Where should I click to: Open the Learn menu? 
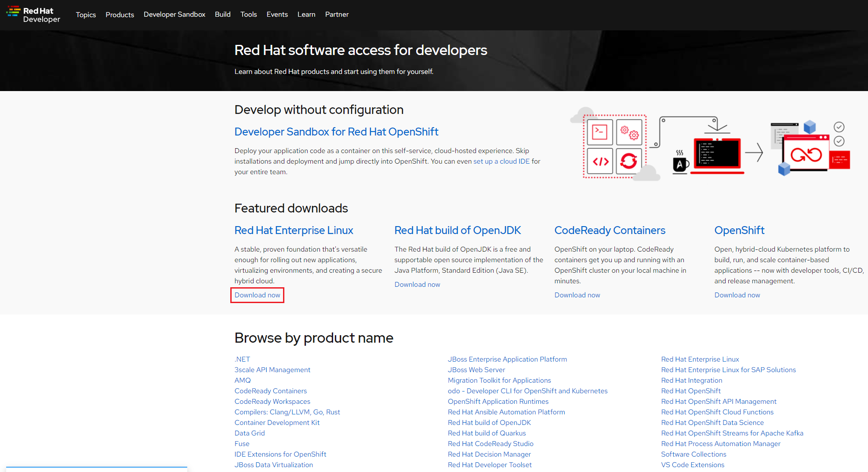(306, 15)
